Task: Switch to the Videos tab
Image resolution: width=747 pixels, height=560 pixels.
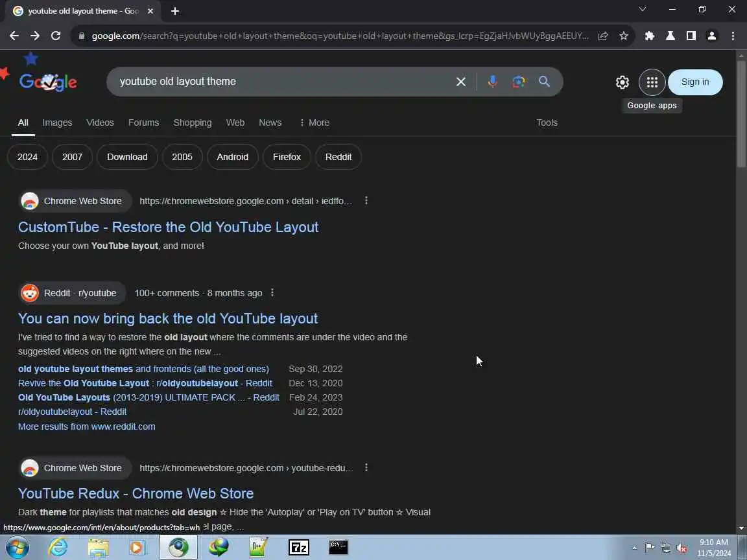Action: pos(100,122)
